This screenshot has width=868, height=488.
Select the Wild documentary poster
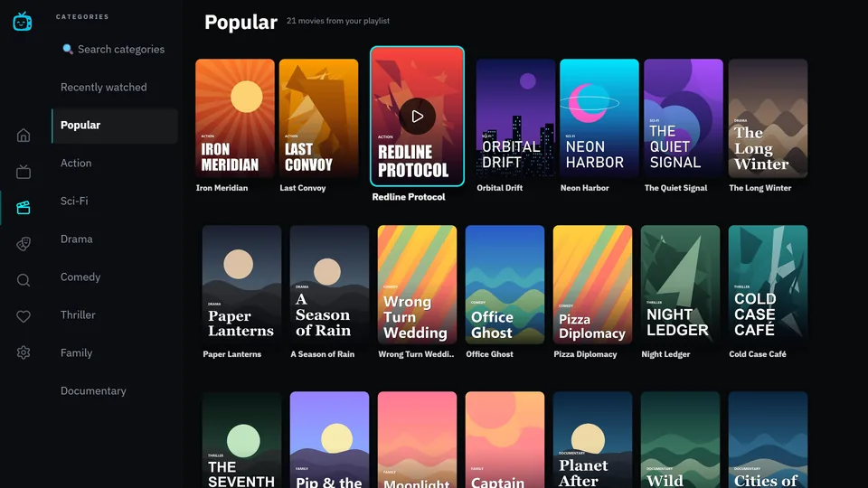(x=680, y=440)
